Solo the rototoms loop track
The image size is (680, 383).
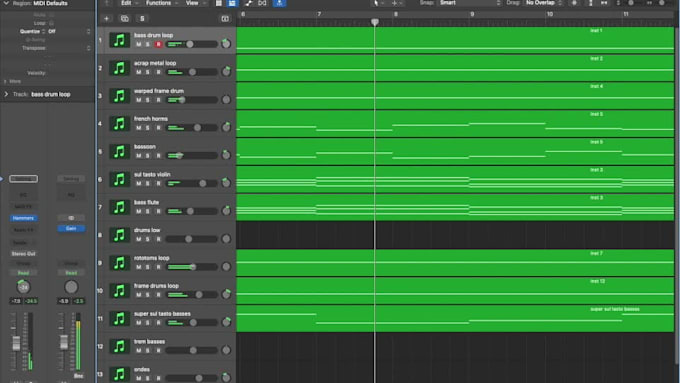click(x=147, y=267)
